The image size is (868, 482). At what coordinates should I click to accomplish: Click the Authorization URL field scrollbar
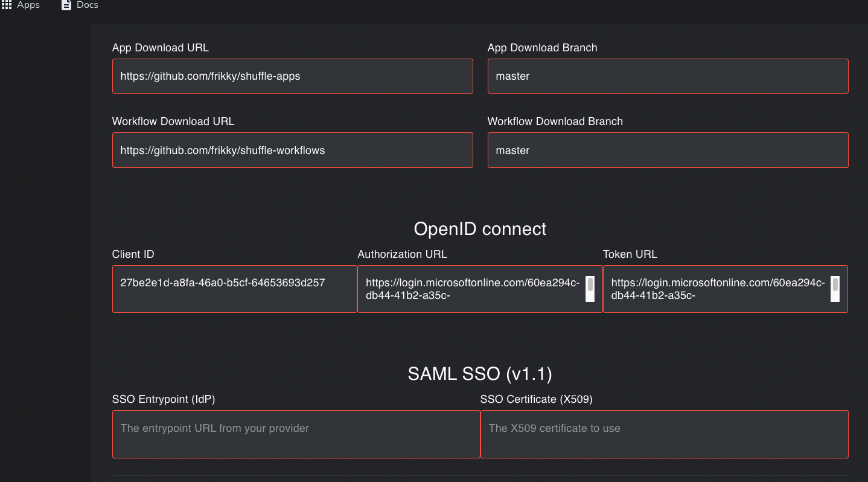click(590, 289)
